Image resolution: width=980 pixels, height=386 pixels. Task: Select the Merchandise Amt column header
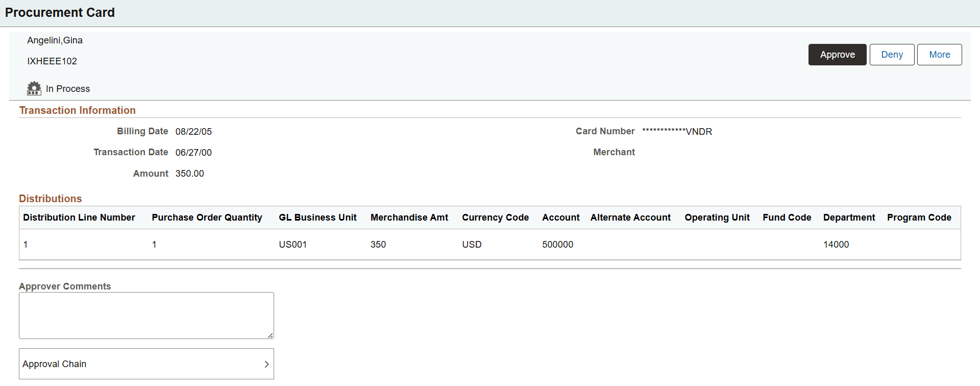(409, 218)
